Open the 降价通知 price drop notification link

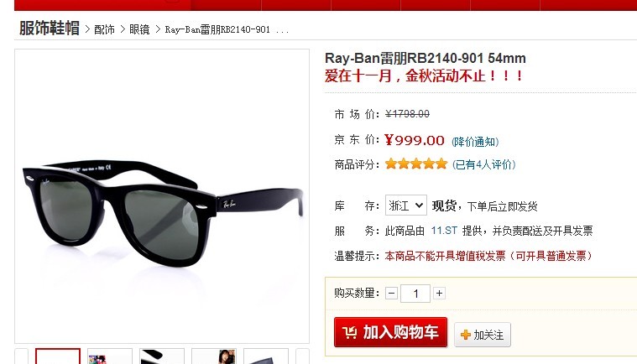(x=475, y=142)
